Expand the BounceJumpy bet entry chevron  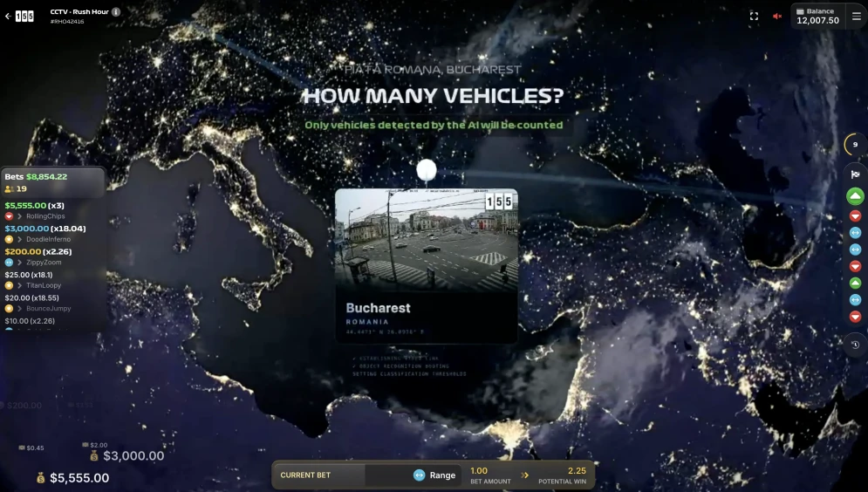(x=20, y=309)
